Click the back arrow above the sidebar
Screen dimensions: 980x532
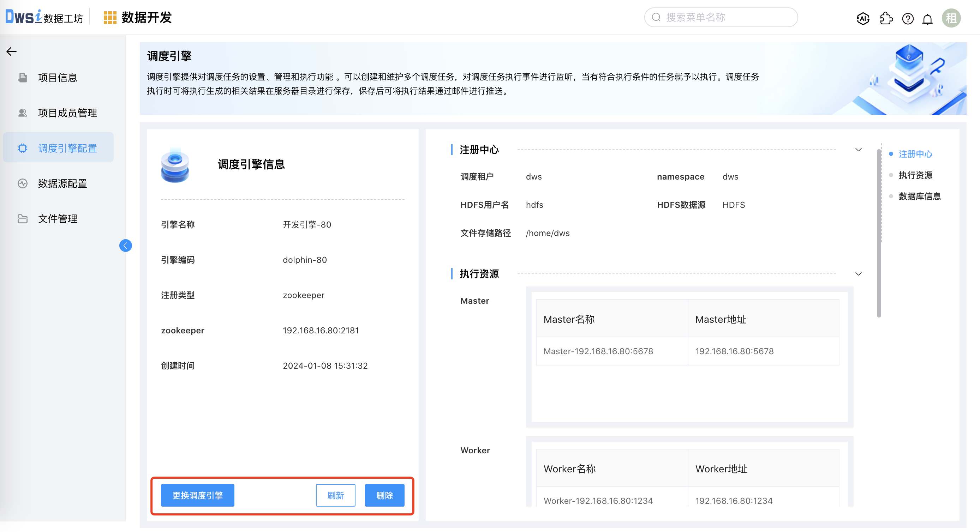11,51
